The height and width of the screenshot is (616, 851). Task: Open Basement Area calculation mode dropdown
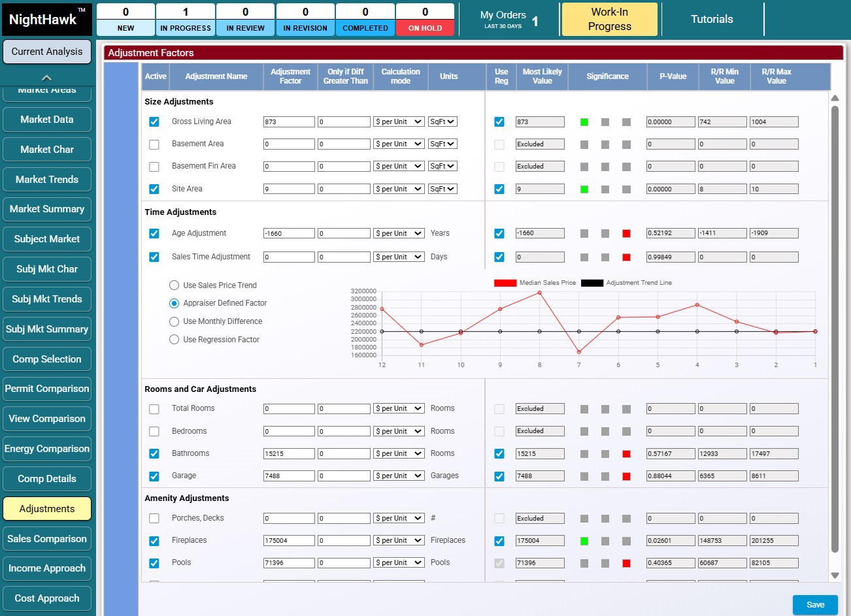(399, 144)
